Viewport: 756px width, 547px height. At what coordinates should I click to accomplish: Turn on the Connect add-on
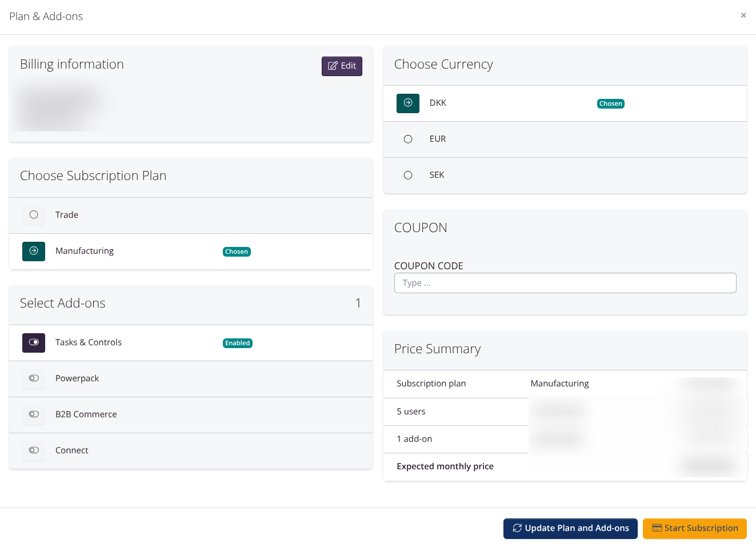(34, 450)
